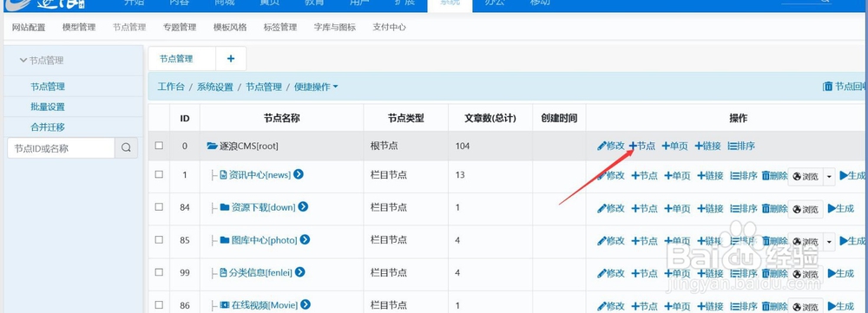
Task: Click 浏览 button for 资源下载[down]
Action: click(x=806, y=209)
